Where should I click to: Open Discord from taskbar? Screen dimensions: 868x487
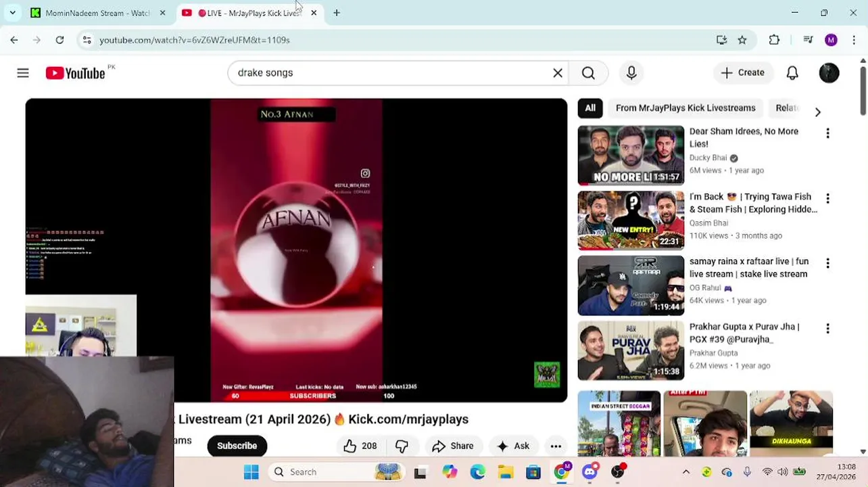589,472
